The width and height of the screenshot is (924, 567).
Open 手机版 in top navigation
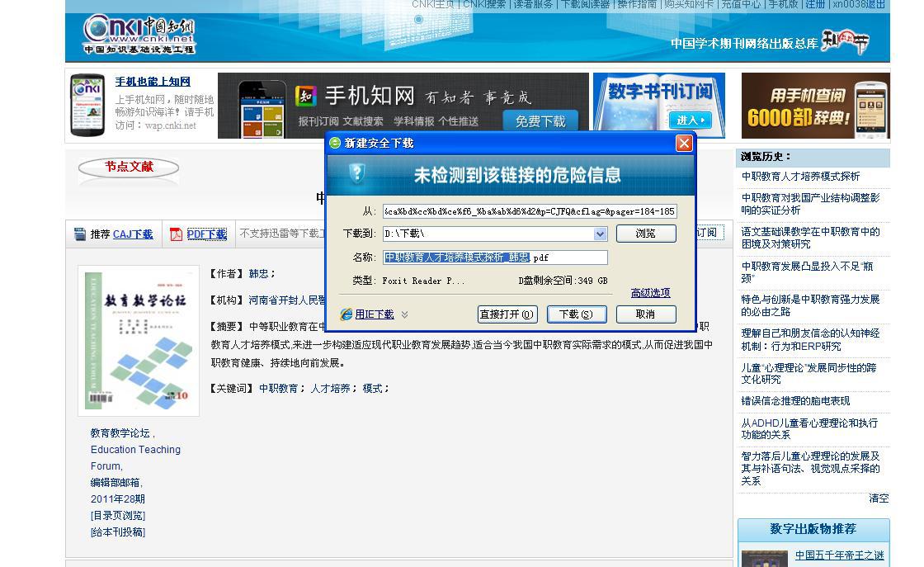[783, 5]
